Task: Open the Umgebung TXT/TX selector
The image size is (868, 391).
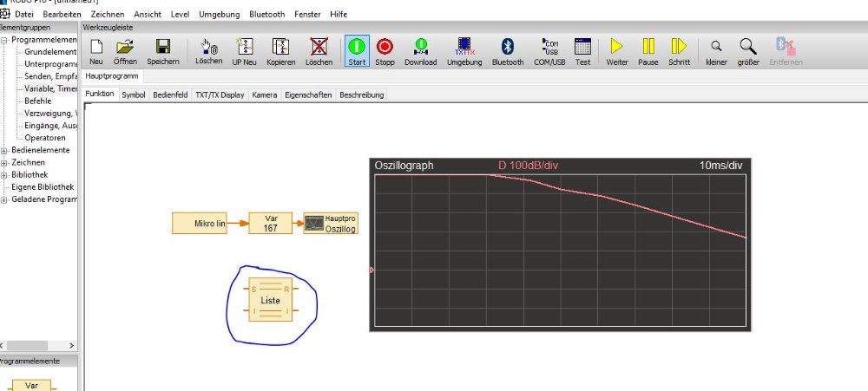Action: [x=464, y=52]
